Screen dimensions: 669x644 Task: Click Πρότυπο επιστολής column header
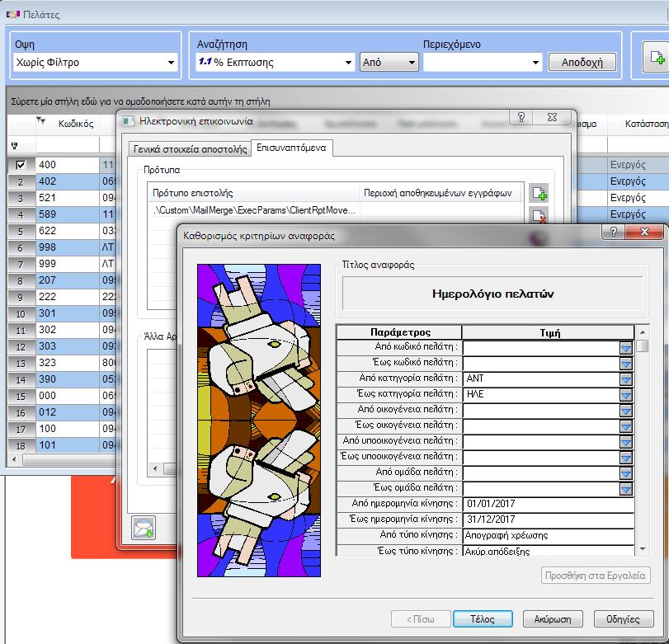click(253, 193)
